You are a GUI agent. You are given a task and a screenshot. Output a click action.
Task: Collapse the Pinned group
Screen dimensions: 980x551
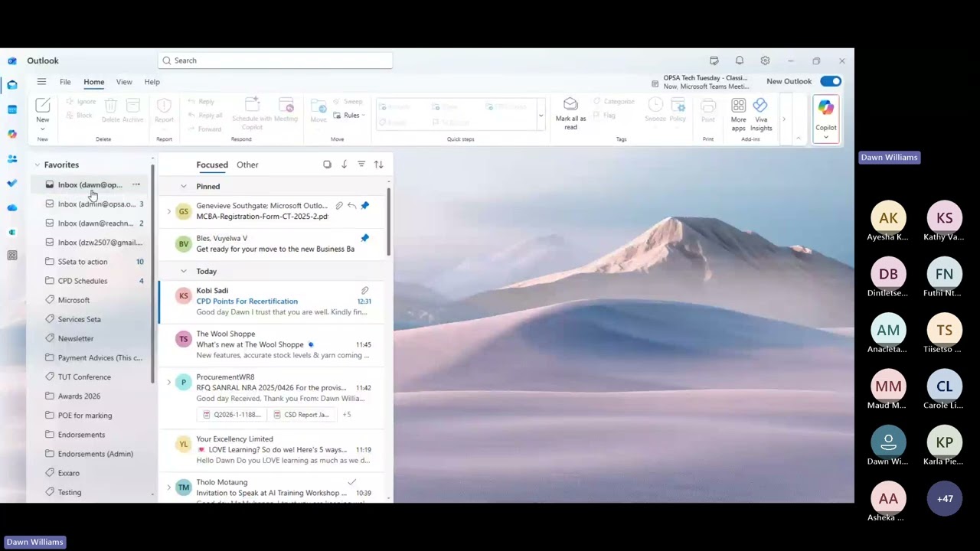[x=184, y=186]
